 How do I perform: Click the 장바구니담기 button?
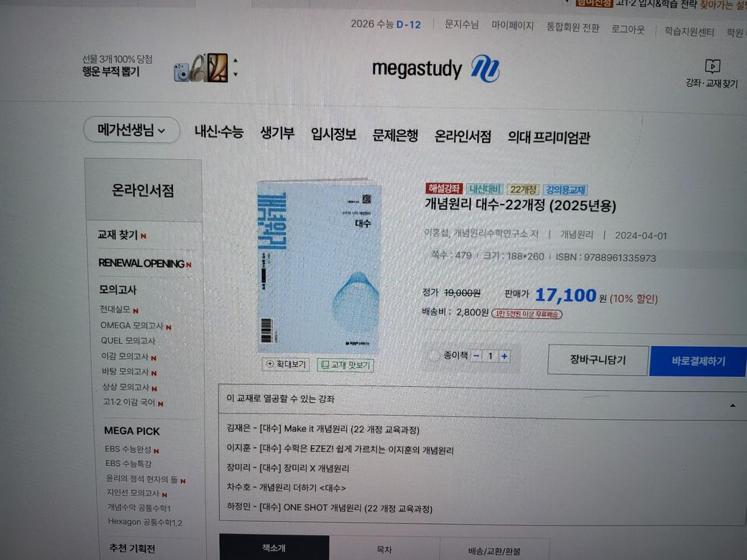[598, 360]
